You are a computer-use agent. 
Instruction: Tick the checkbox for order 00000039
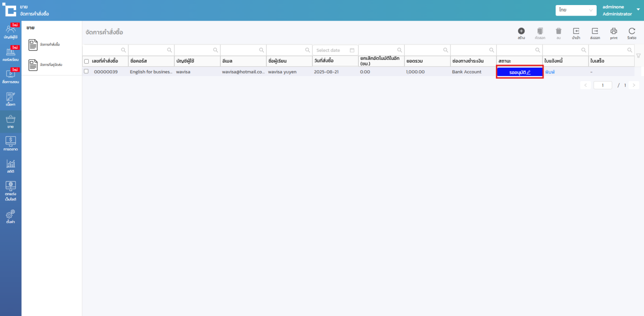click(x=86, y=71)
